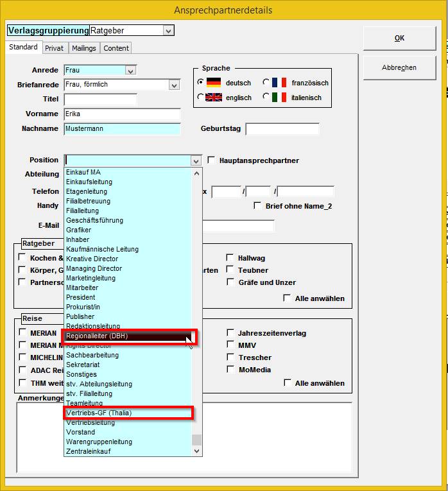Select President in the Position list
The height and width of the screenshot is (491, 448).
coord(128,297)
